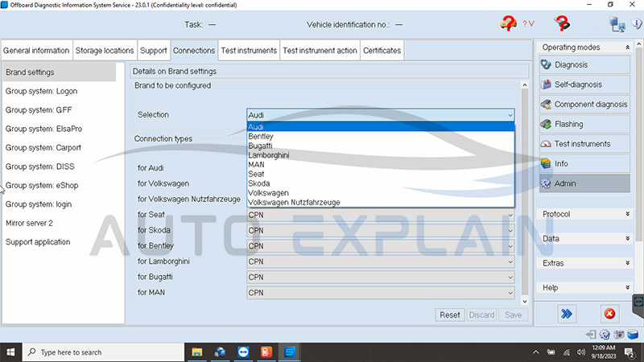Open File Explorer from taskbar

click(197, 352)
